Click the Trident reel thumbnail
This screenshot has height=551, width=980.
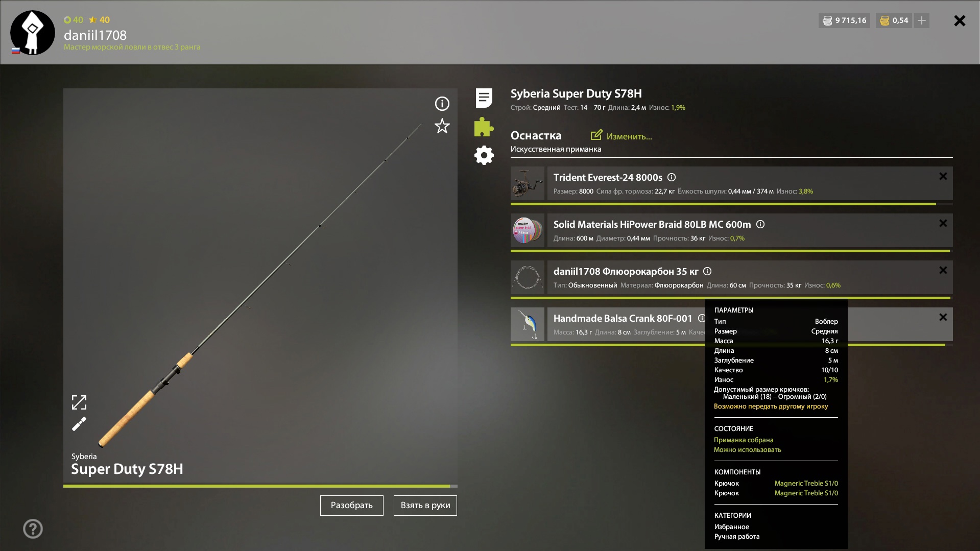tap(528, 183)
